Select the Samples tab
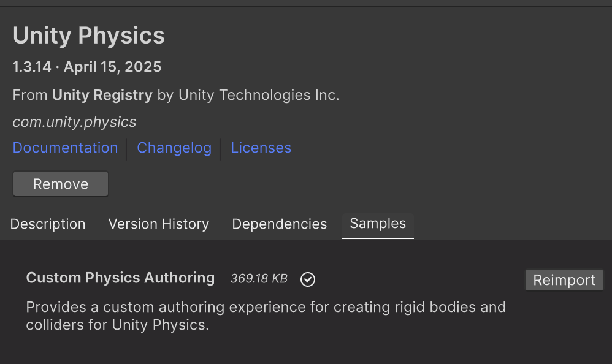Viewport: 612px width, 364px height. 378,224
